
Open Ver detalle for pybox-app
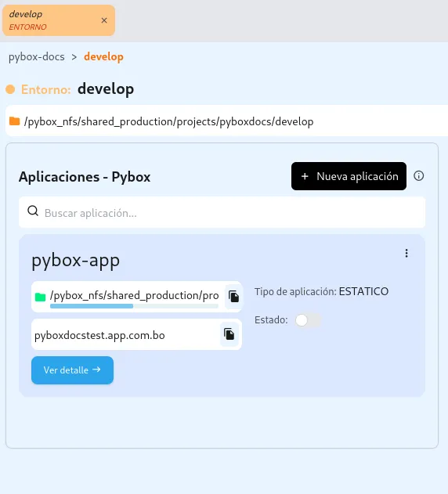click(x=72, y=370)
